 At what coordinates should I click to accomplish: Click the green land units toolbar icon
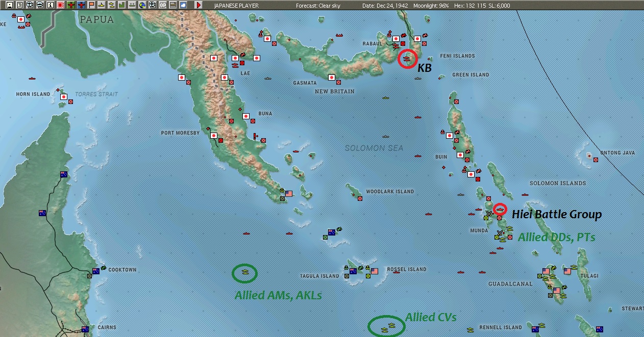121,5
